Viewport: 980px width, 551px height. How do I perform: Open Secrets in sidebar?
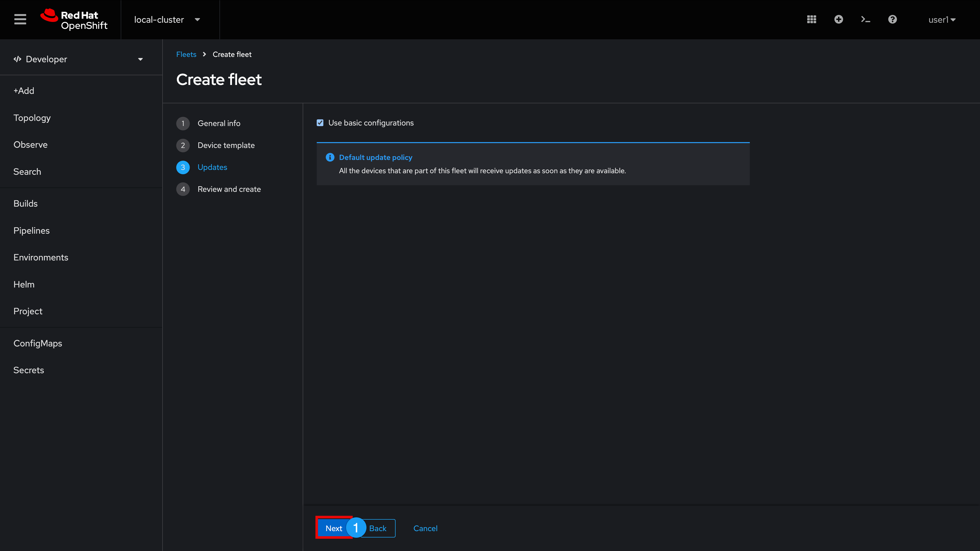tap(29, 370)
